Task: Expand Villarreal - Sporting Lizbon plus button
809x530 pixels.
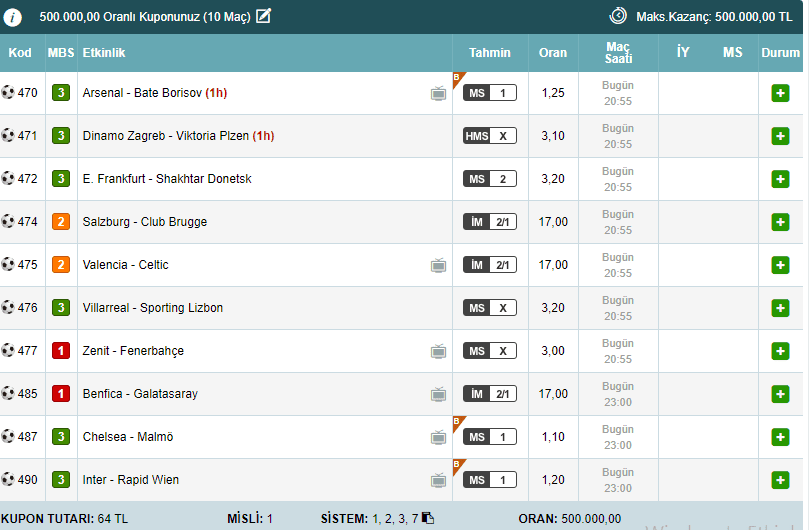Action: click(780, 308)
